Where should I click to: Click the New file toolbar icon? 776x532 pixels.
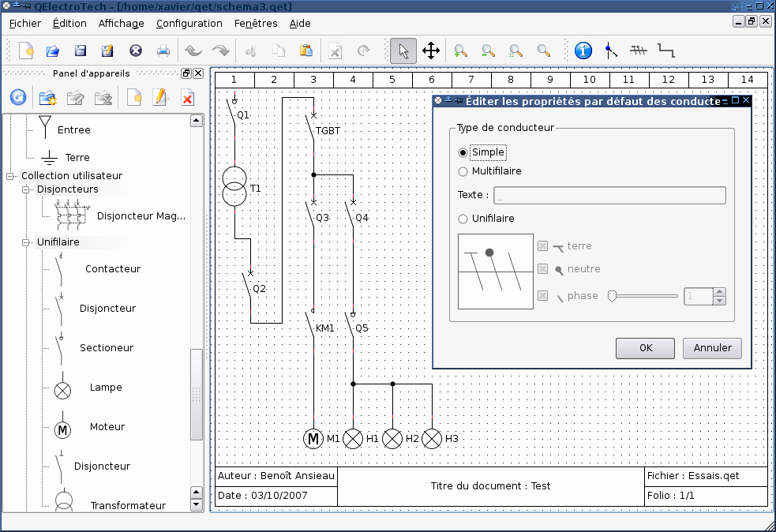(26, 51)
